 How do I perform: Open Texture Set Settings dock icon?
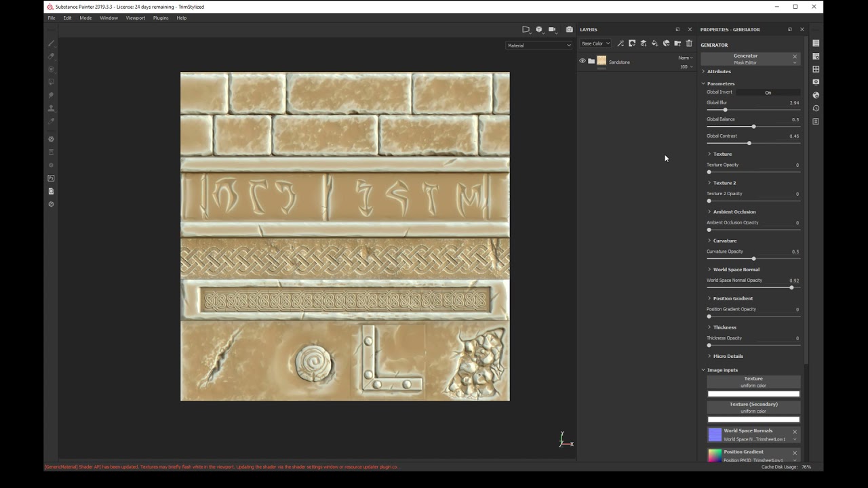[816, 56]
